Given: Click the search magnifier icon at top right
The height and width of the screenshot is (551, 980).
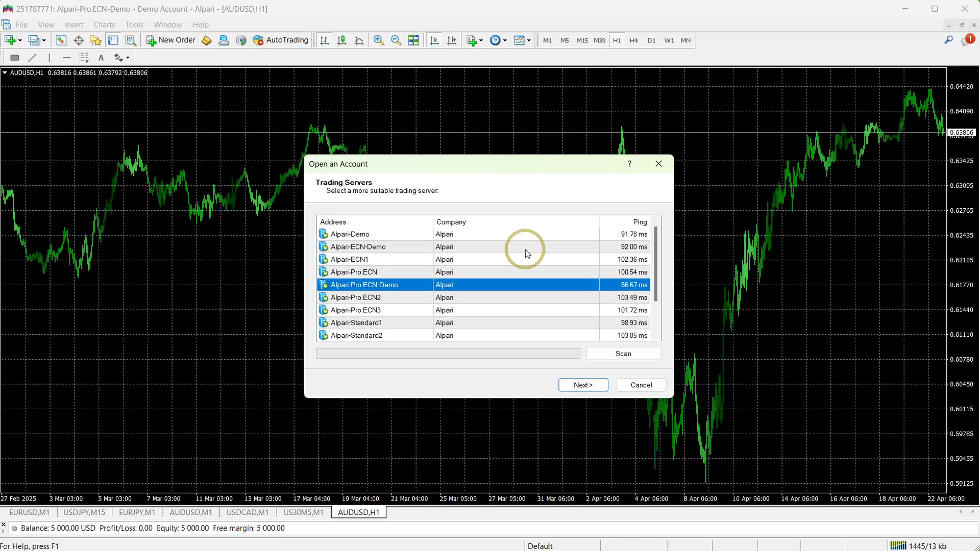Looking at the screenshot, I should coord(948,40).
